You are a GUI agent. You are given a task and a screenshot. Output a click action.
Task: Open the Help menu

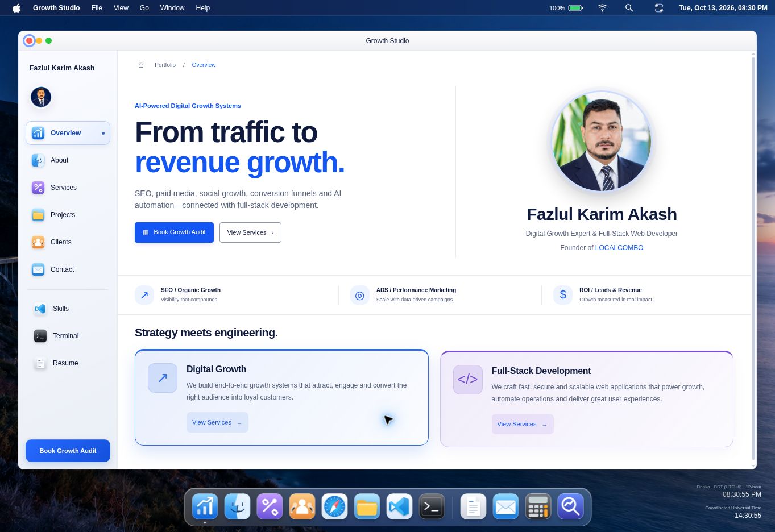203,8
